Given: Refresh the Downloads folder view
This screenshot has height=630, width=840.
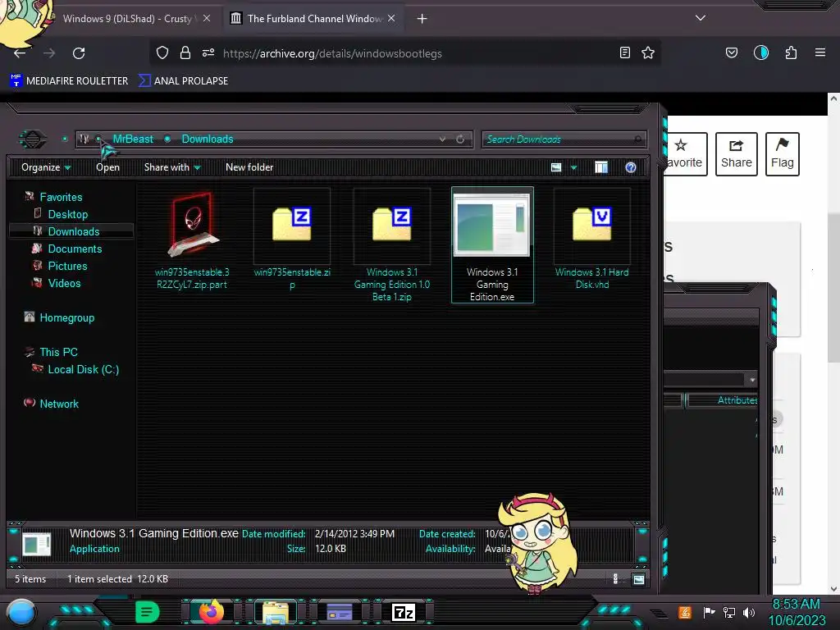Looking at the screenshot, I should (461, 139).
